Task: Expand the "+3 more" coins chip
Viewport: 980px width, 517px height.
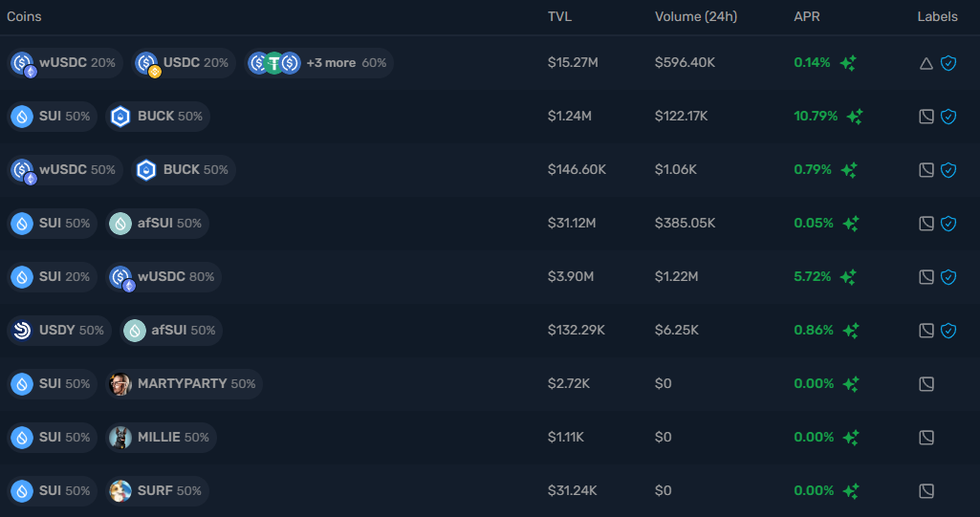Action: pos(318,63)
